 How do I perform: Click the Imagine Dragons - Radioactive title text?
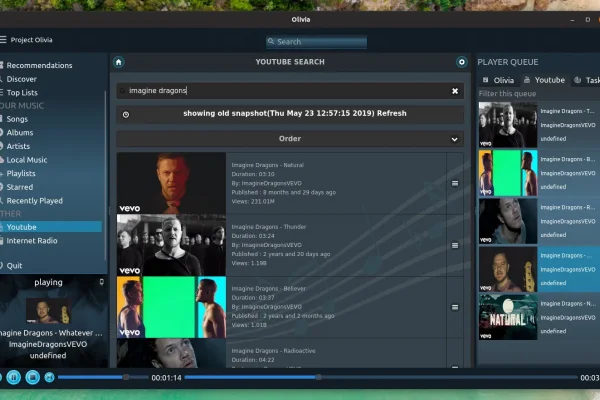(x=273, y=351)
